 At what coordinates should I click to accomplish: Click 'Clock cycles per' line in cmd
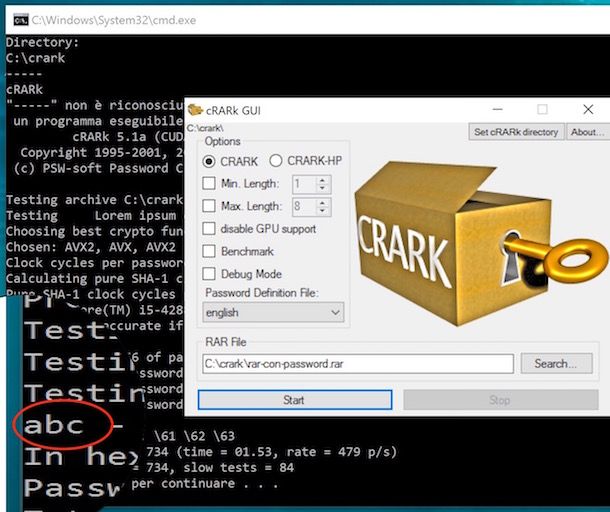click(95, 263)
